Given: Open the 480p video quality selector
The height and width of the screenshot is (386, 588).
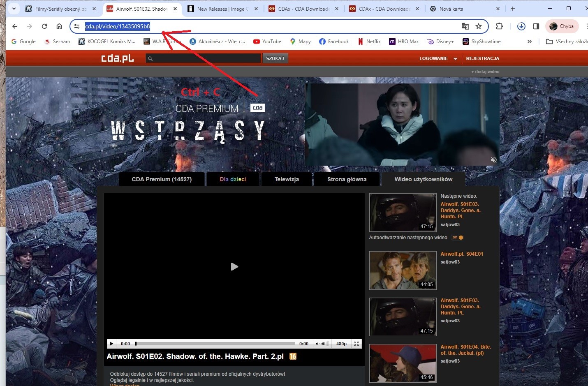Looking at the screenshot, I should [x=341, y=344].
